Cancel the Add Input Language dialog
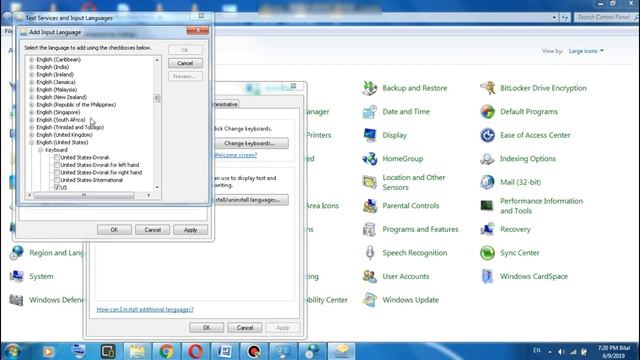Image resolution: width=640 pixels, height=360 pixels. click(x=185, y=63)
